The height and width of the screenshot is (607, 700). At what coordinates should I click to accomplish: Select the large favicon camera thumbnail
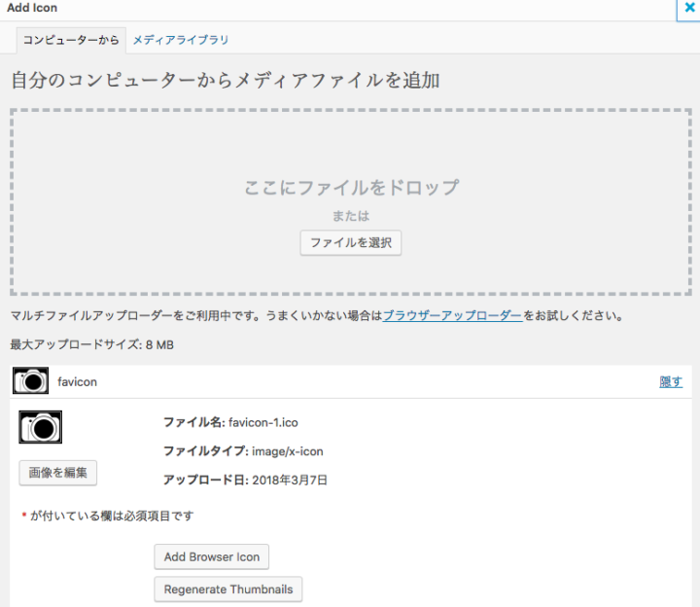(41, 427)
